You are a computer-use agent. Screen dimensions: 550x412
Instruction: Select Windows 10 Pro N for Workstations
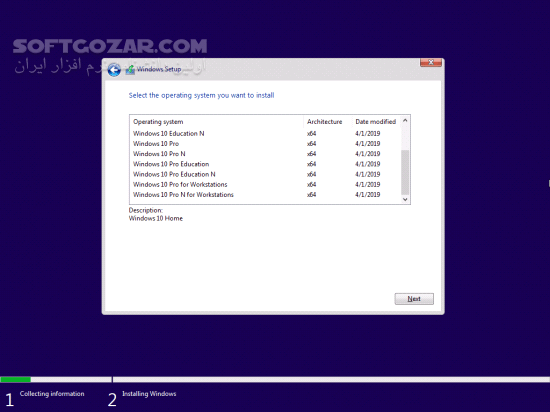pyautogui.click(x=265, y=194)
